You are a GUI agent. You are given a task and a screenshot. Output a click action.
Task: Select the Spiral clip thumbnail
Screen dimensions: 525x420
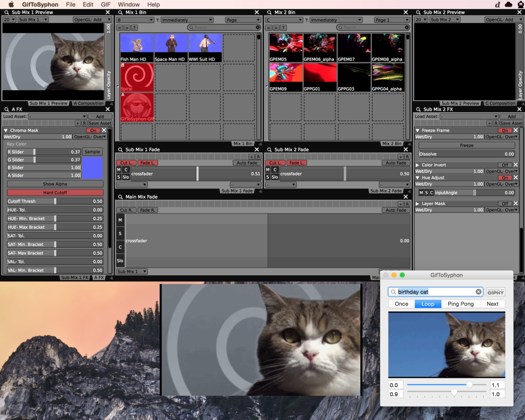[x=137, y=77]
